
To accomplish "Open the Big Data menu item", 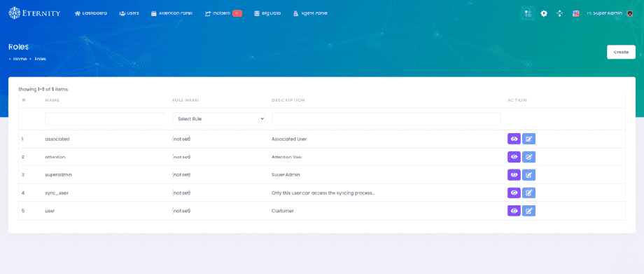I will coord(268,13).
